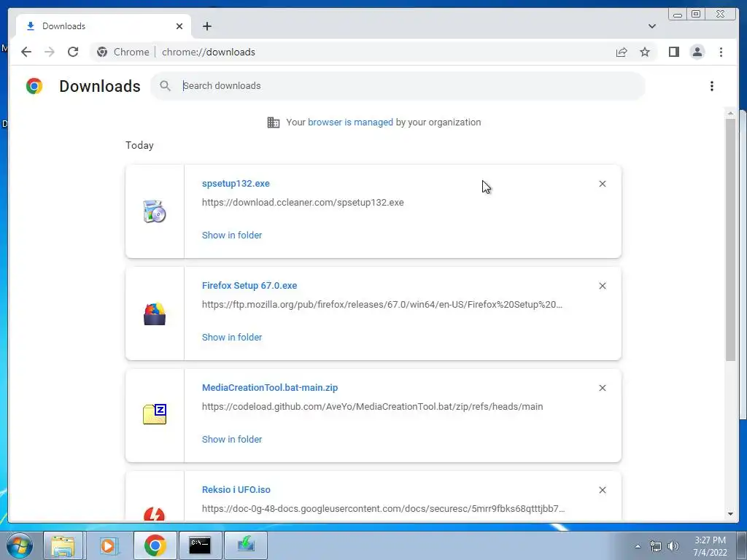Open the Downloads page more actions menu
This screenshot has width=747, height=560.
[x=712, y=86]
